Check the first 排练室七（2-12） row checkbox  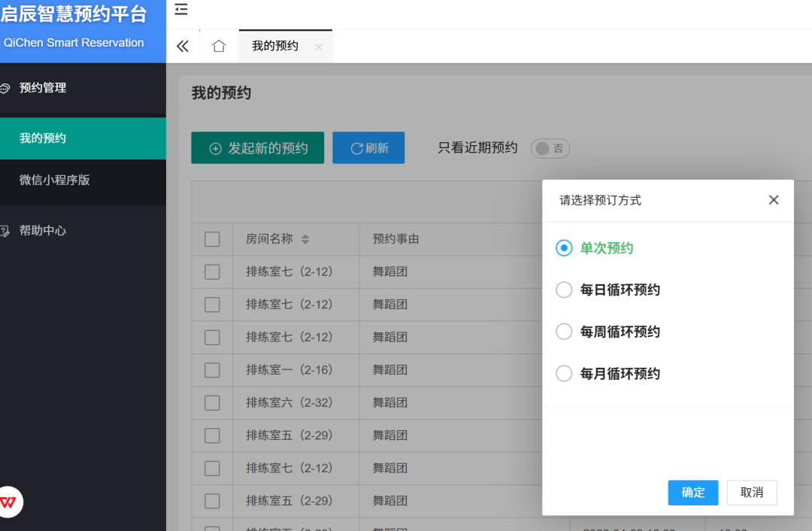tap(212, 272)
